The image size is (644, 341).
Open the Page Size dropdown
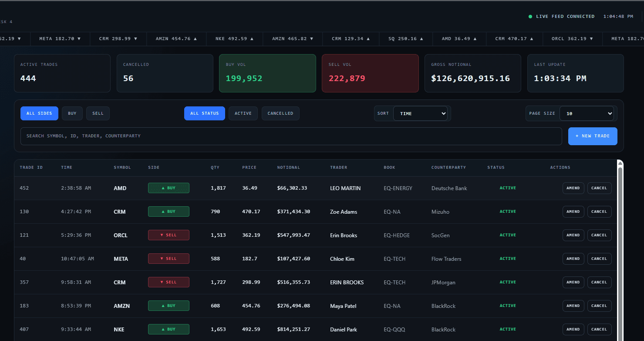point(587,113)
